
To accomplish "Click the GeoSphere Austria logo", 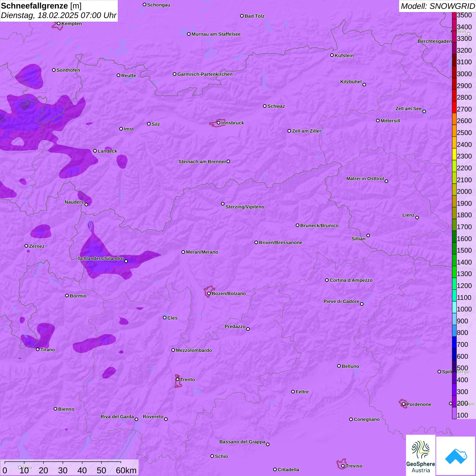I will point(421,455).
